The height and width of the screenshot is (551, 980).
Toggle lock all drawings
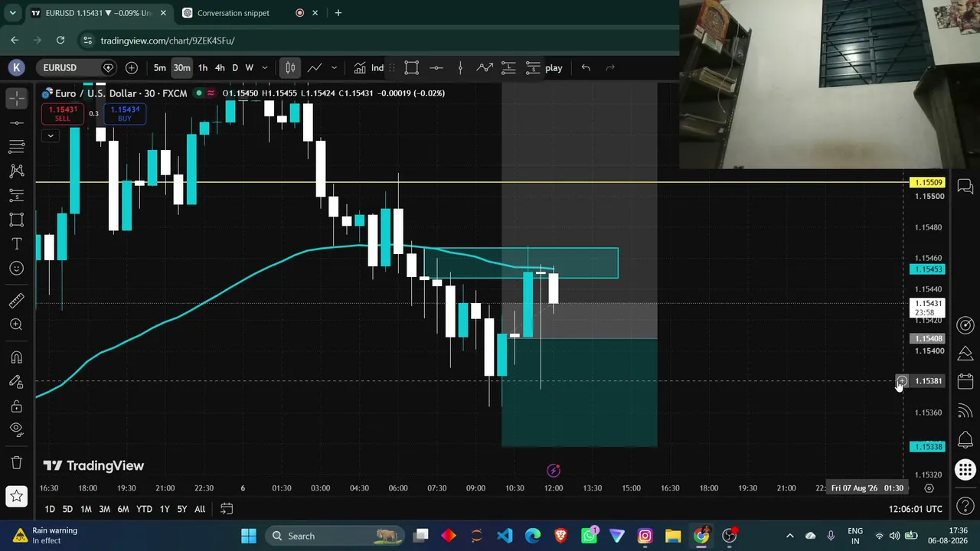[x=17, y=406]
